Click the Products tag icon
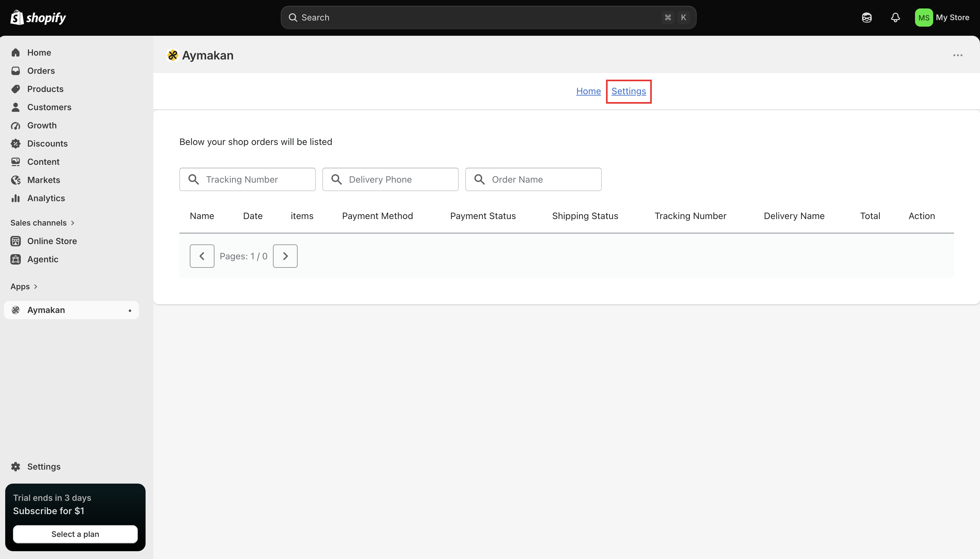 coord(16,89)
